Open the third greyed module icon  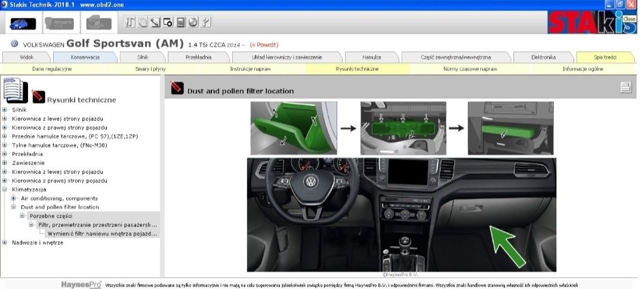pyautogui.click(x=99, y=23)
